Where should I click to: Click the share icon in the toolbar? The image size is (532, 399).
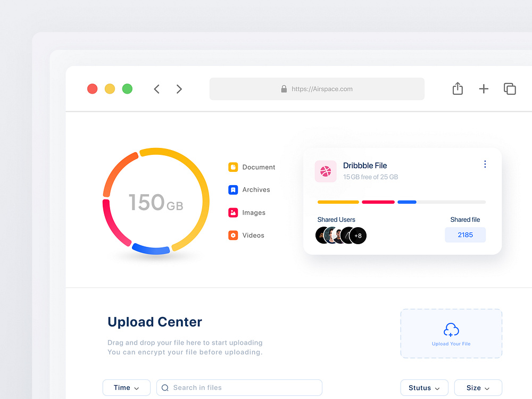coord(458,89)
